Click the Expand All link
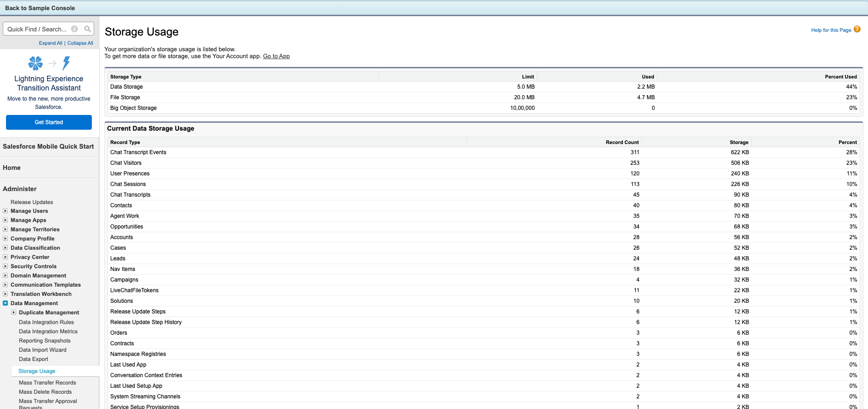Screen dimensions: 868x409 point(50,43)
